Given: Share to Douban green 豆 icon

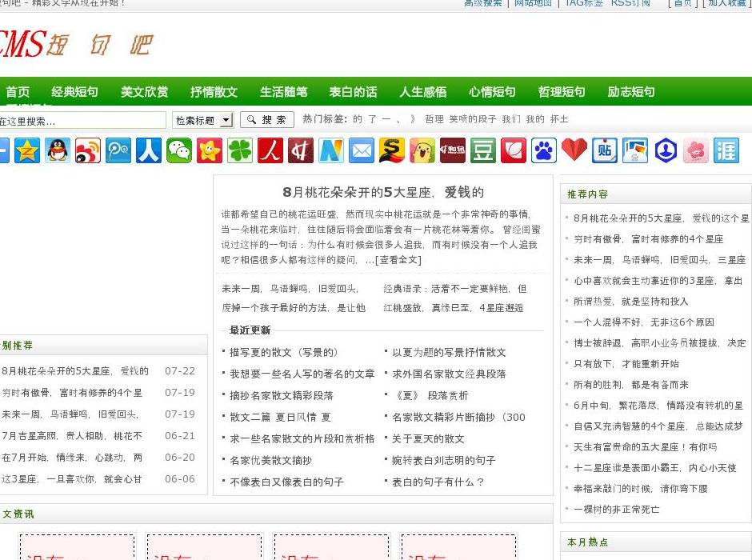Looking at the screenshot, I should point(483,150).
